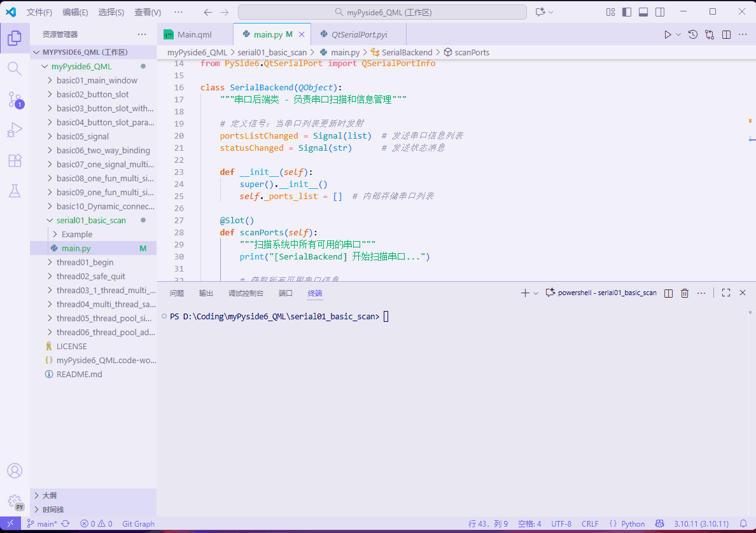Run Python file play button
The height and width of the screenshot is (533, 756).
coord(668,35)
